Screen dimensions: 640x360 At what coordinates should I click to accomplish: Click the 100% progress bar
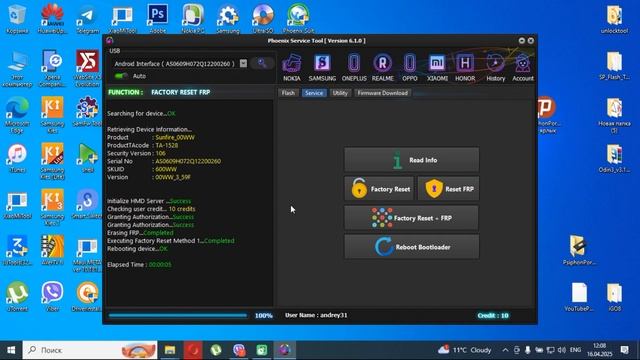click(178, 316)
